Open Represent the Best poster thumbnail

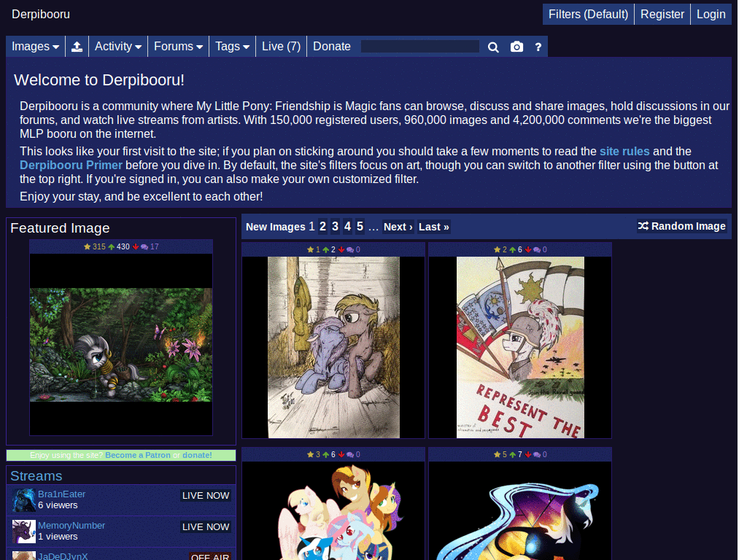[x=519, y=347]
